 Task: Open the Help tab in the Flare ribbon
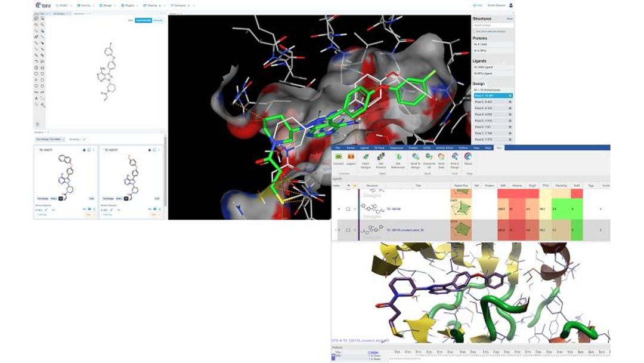[488, 147]
